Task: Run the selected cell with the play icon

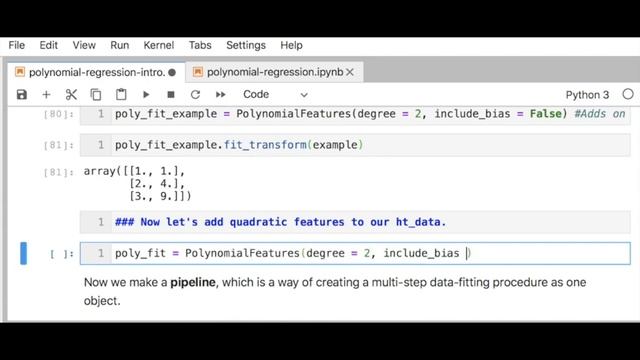Action: (x=146, y=95)
